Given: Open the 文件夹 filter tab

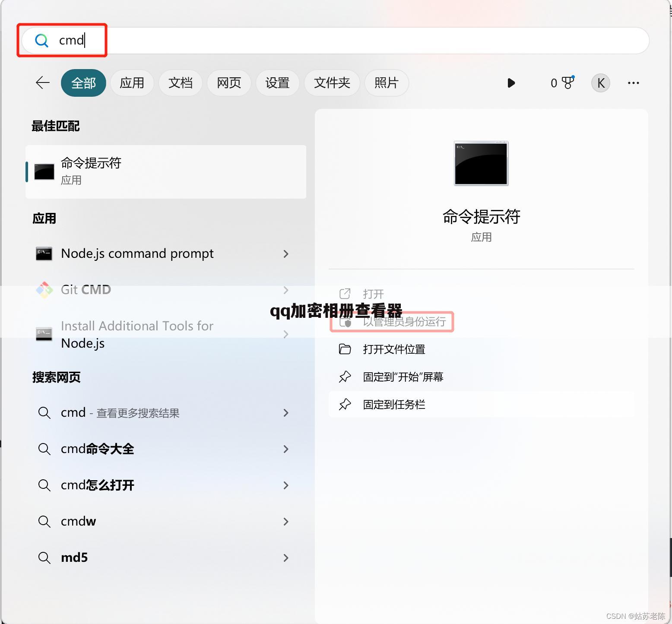Looking at the screenshot, I should (332, 83).
